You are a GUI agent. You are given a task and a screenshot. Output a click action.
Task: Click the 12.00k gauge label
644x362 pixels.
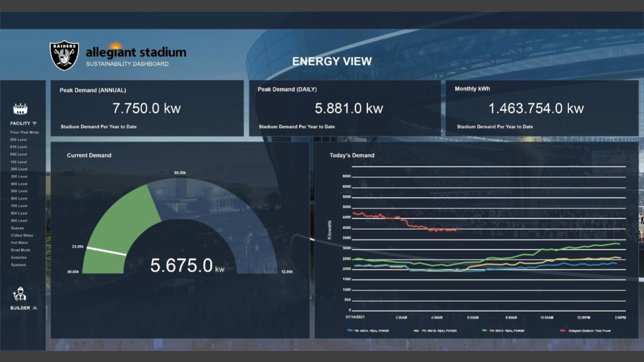(287, 271)
